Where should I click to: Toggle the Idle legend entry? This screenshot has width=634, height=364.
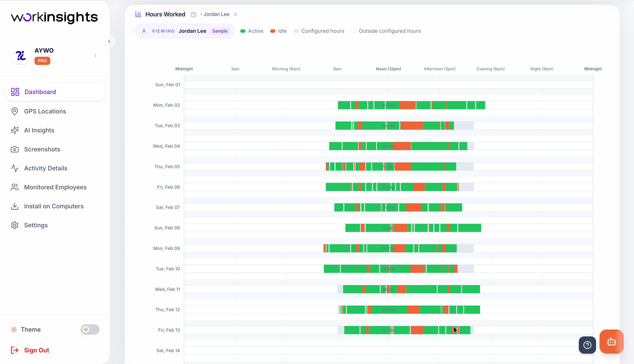(x=278, y=31)
